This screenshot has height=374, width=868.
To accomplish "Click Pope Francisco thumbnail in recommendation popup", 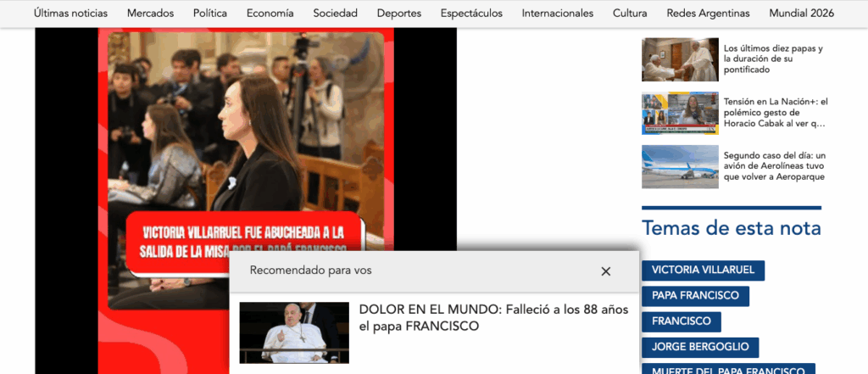I will pyautogui.click(x=294, y=332).
